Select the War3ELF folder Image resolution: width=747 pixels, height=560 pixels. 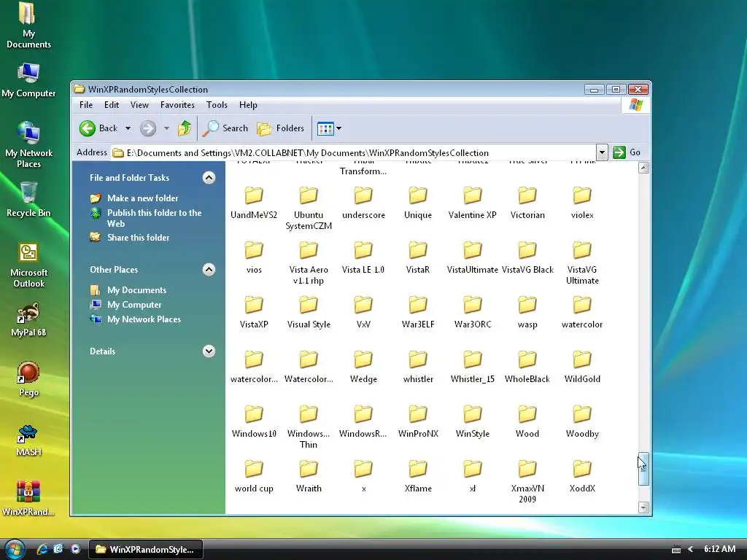coord(418,312)
